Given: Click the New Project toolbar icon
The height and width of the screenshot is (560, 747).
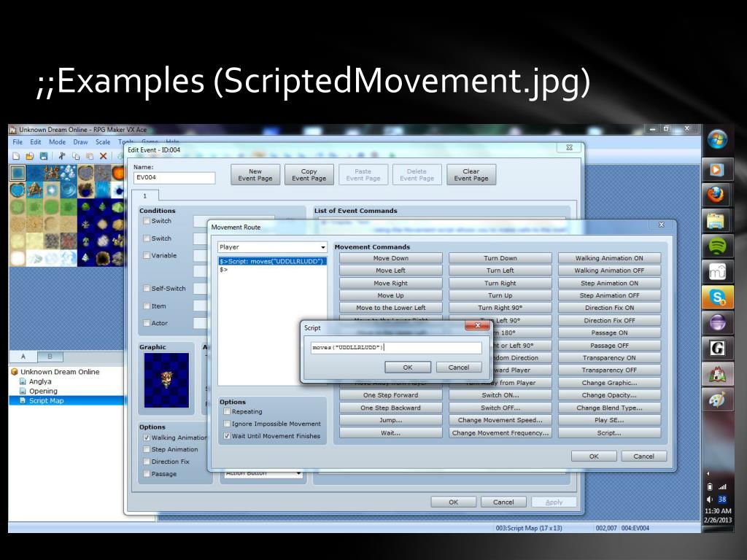Looking at the screenshot, I should [x=16, y=156].
